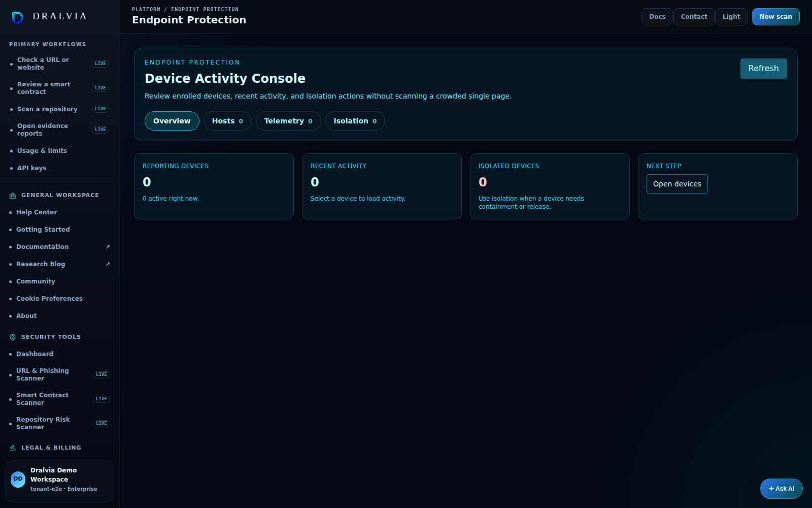Click '0 active right now.' text
Image resolution: width=812 pixels, height=508 pixels.
click(171, 199)
